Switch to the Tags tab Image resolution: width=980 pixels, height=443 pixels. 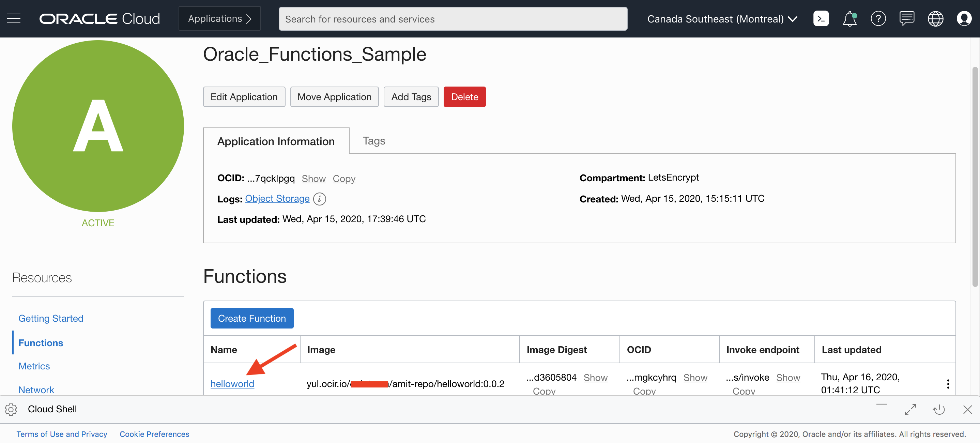click(373, 141)
